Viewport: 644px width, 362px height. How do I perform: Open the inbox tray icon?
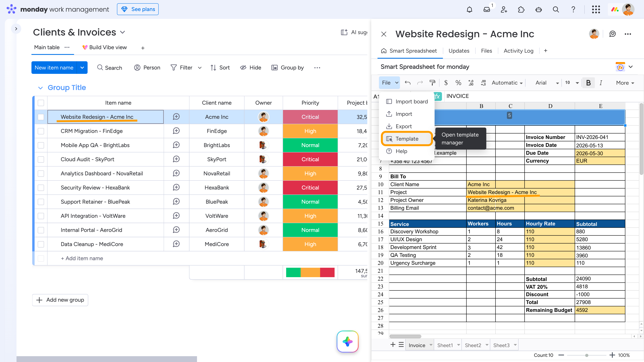coord(486,9)
